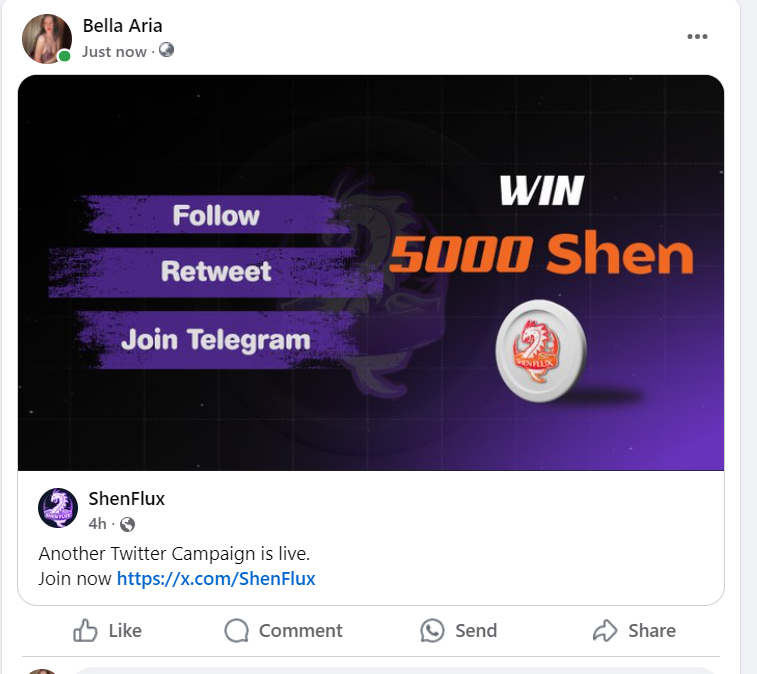The width and height of the screenshot is (757, 674).
Task: Open the three-dot post options menu
Action: (x=697, y=37)
